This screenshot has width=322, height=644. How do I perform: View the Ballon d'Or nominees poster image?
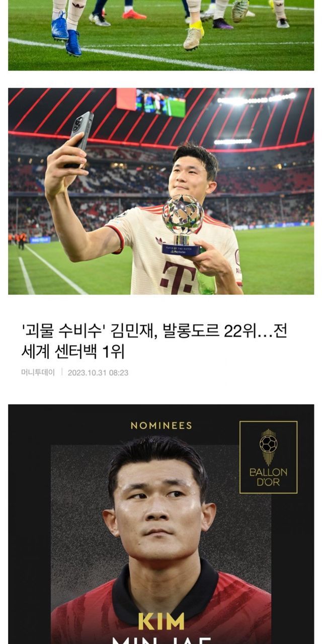pos(161,524)
